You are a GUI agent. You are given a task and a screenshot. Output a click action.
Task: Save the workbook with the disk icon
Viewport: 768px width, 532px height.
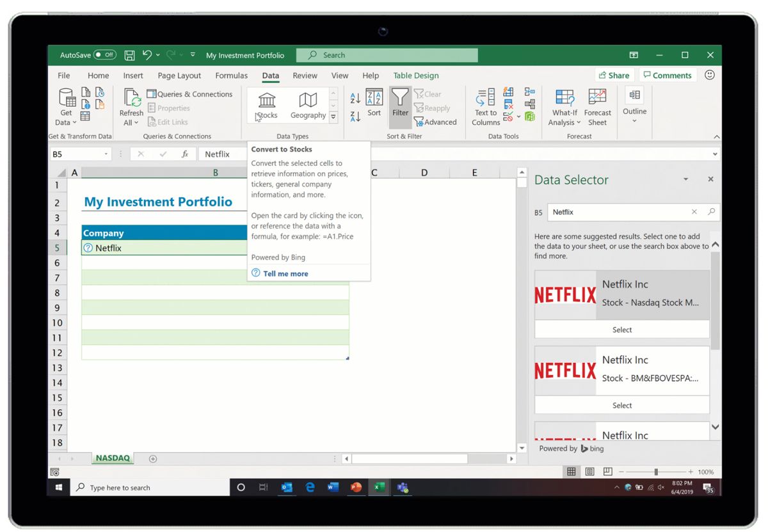point(129,55)
